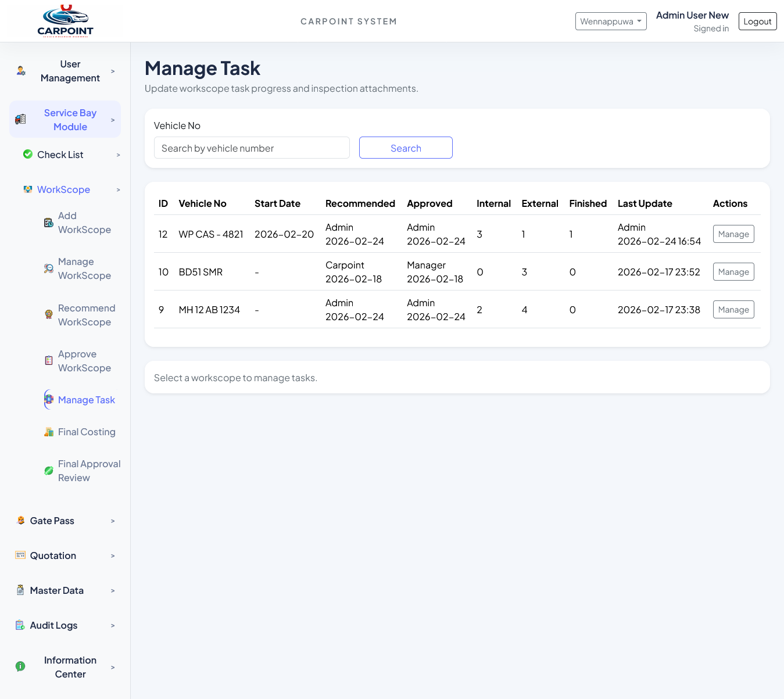Select the User Management sidebar icon
784x699 pixels.
pos(21,70)
